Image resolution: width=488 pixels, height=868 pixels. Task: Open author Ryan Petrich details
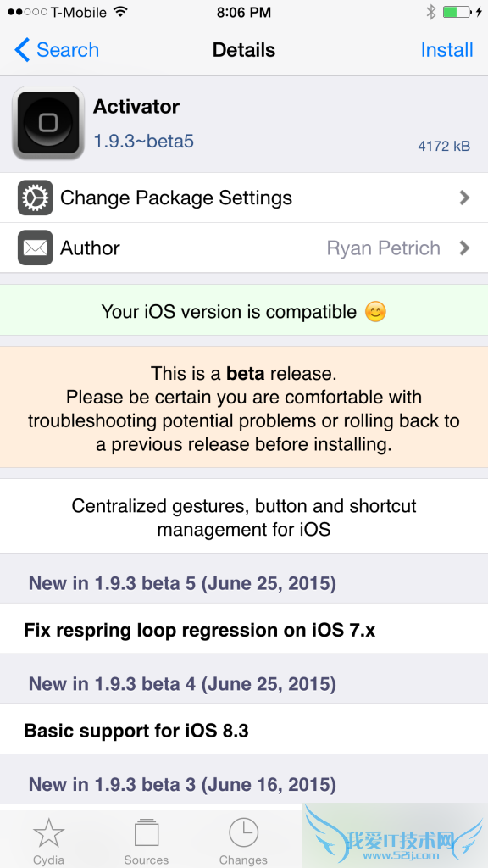(x=384, y=248)
